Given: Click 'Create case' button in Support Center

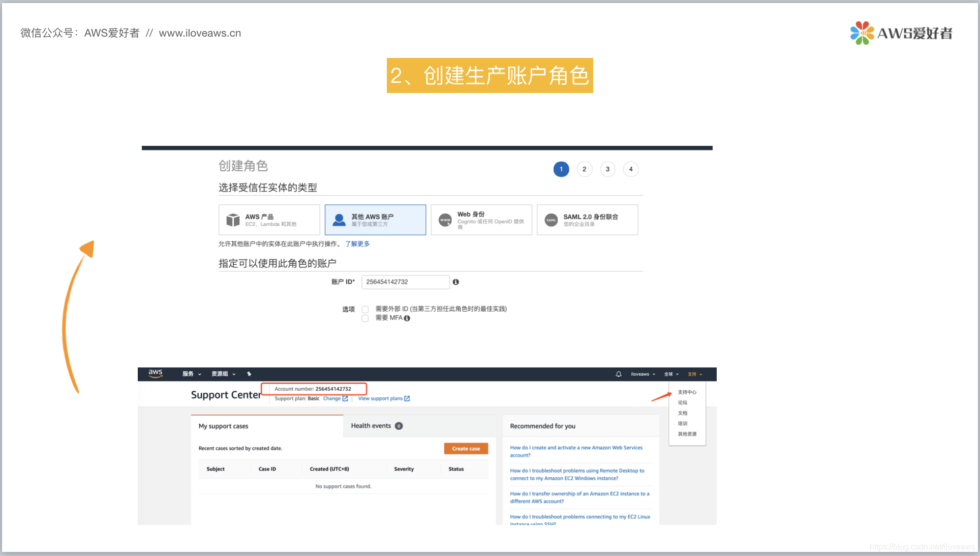Looking at the screenshot, I should click(x=466, y=448).
